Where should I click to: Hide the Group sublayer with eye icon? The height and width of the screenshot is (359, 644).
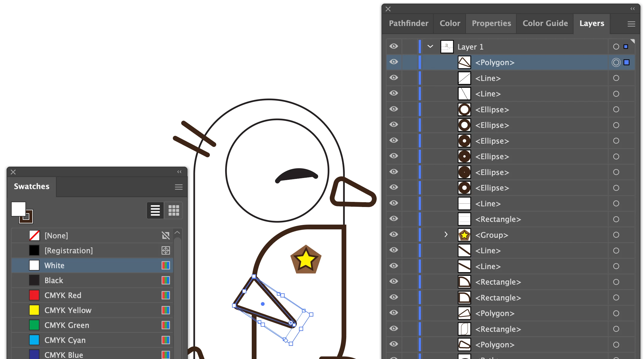click(x=394, y=234)
